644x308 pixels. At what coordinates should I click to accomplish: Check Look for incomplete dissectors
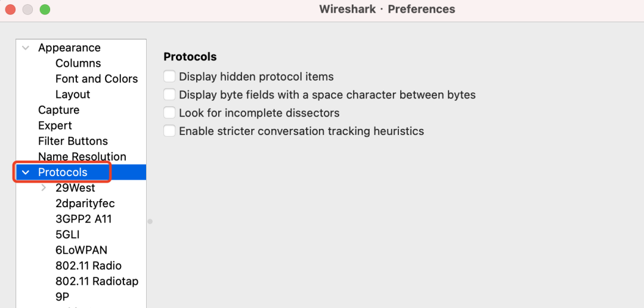pyautogui.click(x=169, y=113)
